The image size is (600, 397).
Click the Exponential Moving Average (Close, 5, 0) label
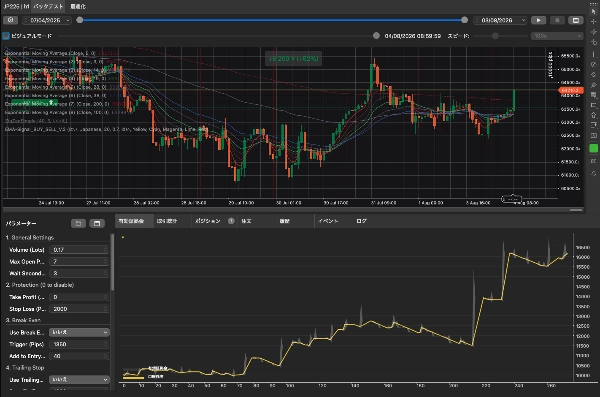[51, 53]
